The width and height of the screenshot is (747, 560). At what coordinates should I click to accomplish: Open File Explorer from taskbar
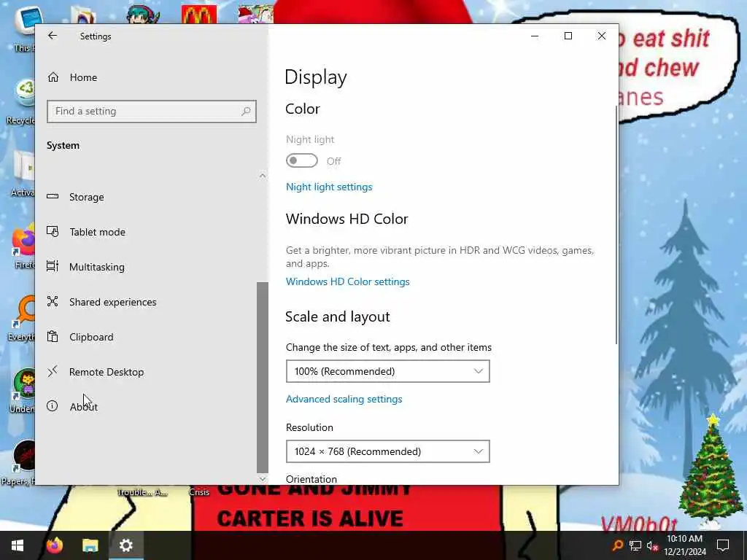click(x=90, y=545)
